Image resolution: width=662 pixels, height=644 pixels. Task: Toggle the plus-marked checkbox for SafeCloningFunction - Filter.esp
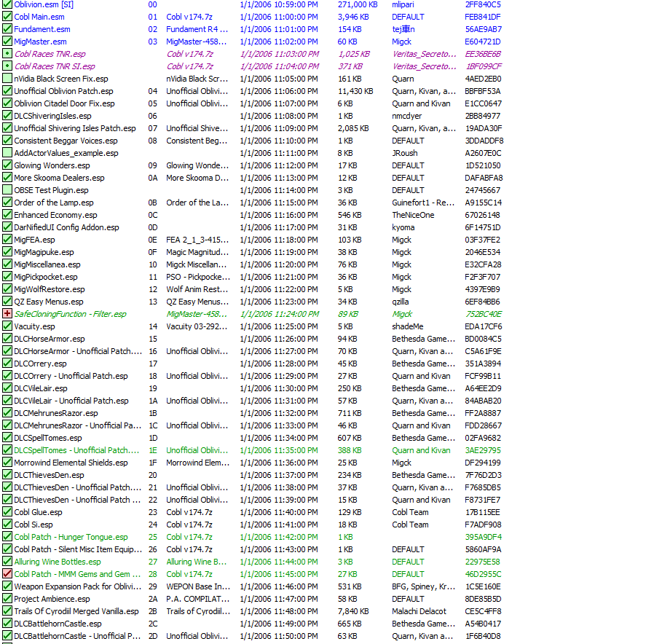pos(7,314)
